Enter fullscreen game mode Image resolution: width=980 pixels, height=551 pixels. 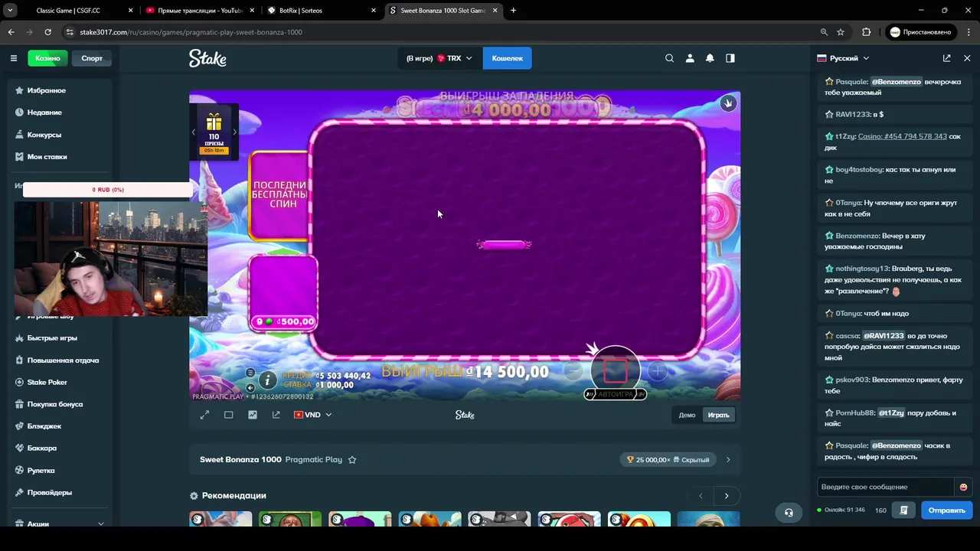tap(204, 415)
